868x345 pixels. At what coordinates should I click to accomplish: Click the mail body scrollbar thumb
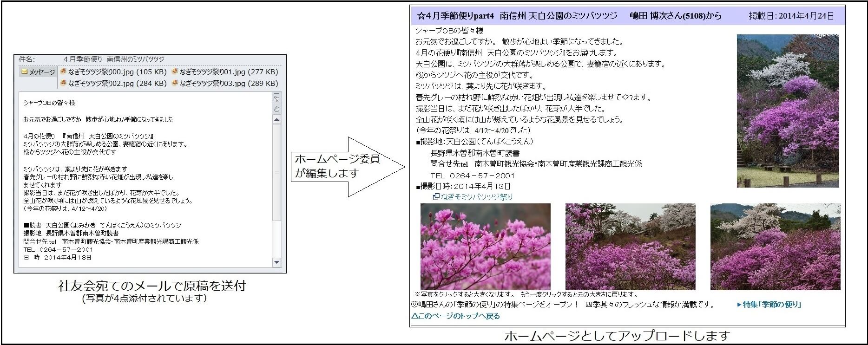click(277, 172)
